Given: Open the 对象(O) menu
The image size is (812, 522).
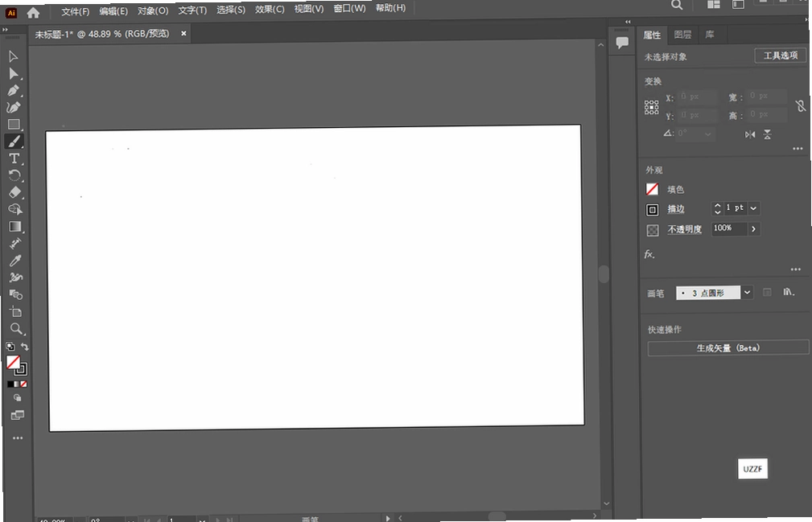Looking at the screenshot, I should pos(153,10).
